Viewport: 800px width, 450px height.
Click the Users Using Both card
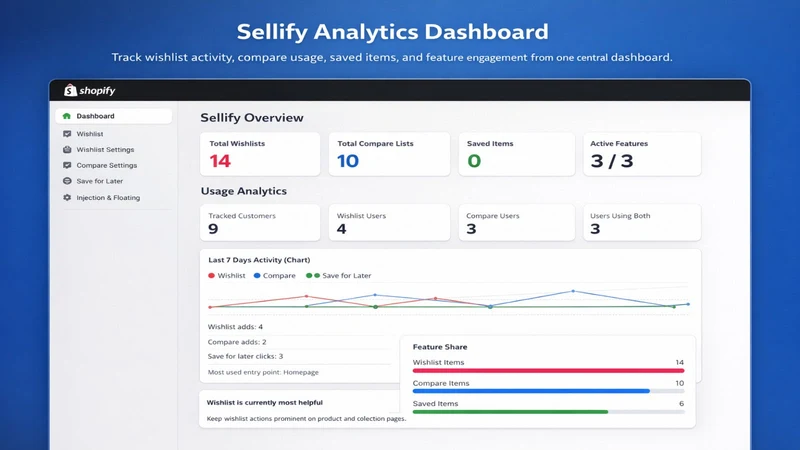(642, 222)
